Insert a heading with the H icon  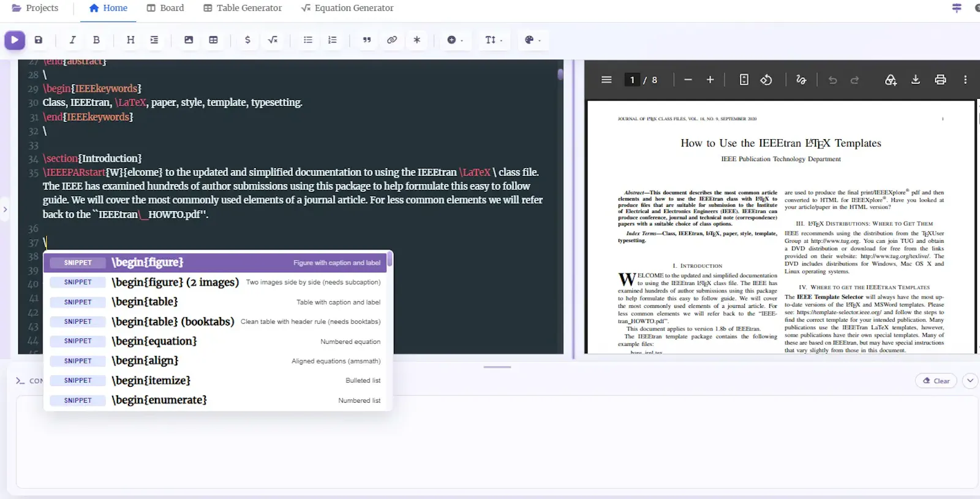[130, 40]
